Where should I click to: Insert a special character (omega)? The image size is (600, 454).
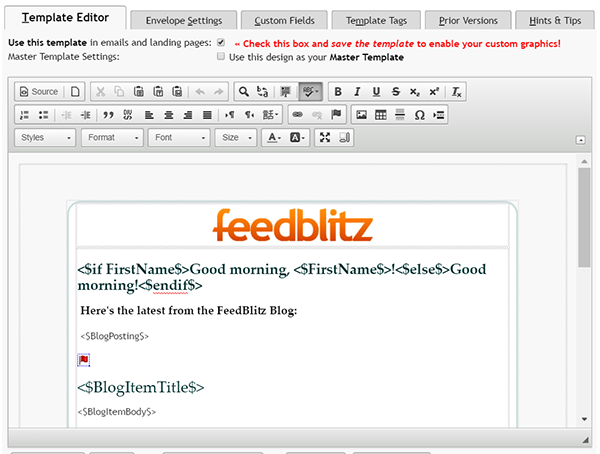pyautogui.click(x=419, y=115)
